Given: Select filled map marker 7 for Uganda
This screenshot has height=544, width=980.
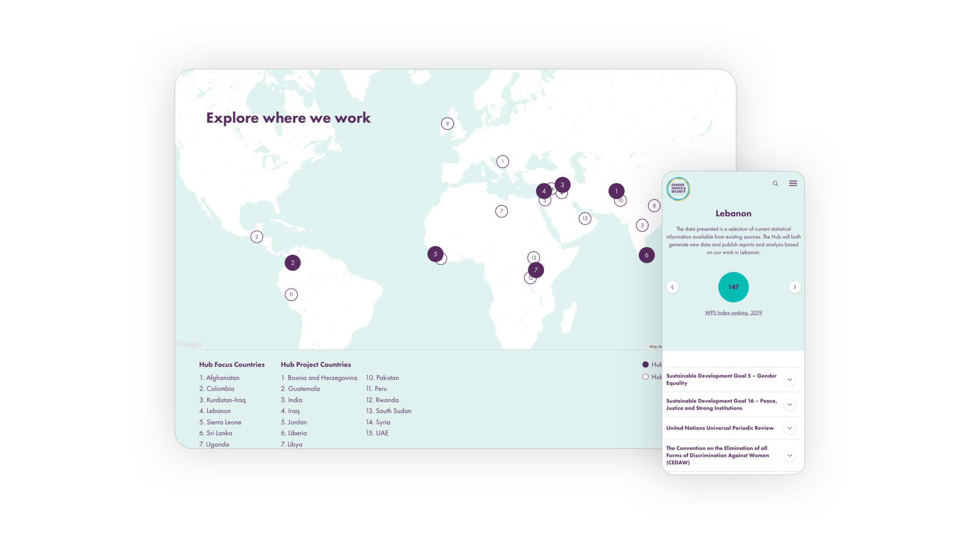Looking at the screenshot, I should click(536, 270).
